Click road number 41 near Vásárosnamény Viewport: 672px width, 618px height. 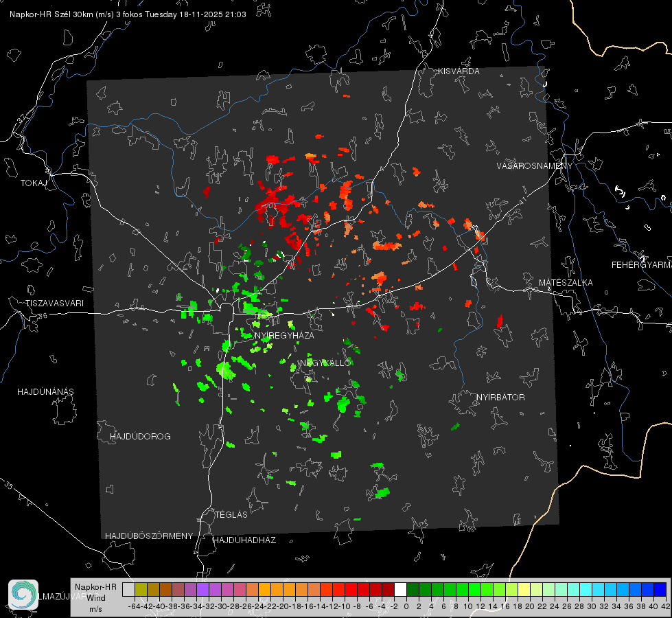coord(522,201)
